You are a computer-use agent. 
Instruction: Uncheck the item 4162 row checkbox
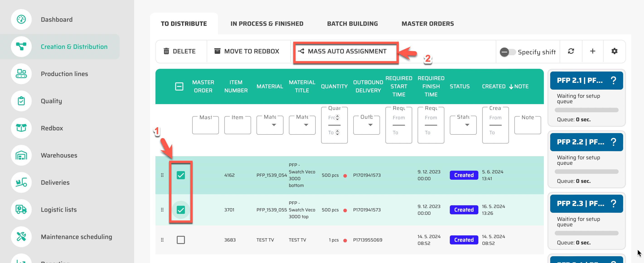181,175
